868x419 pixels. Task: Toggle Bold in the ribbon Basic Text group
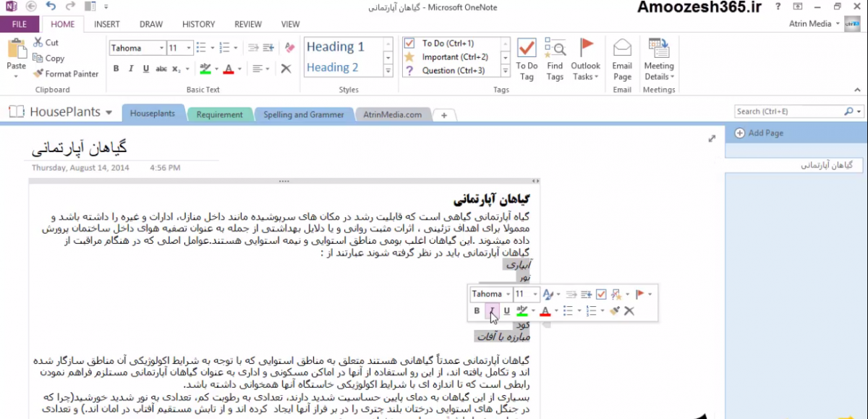[116, 69]
